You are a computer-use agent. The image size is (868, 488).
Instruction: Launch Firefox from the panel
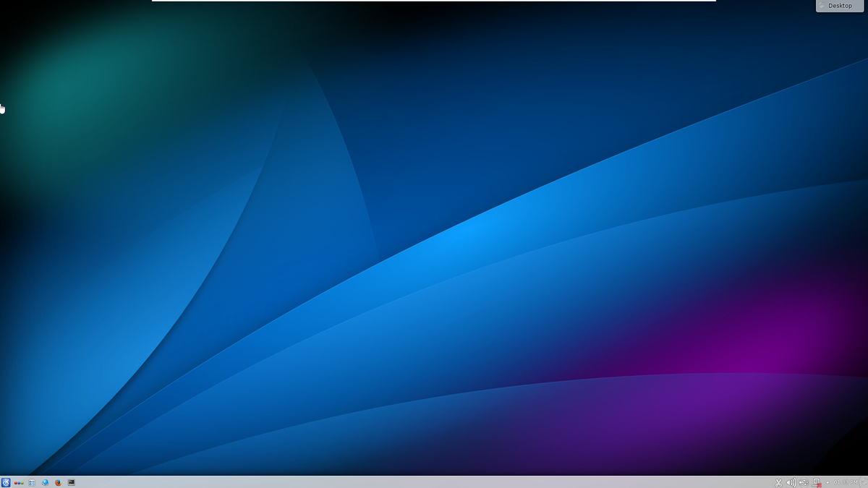pyautogui.click(x=58, y=482)
